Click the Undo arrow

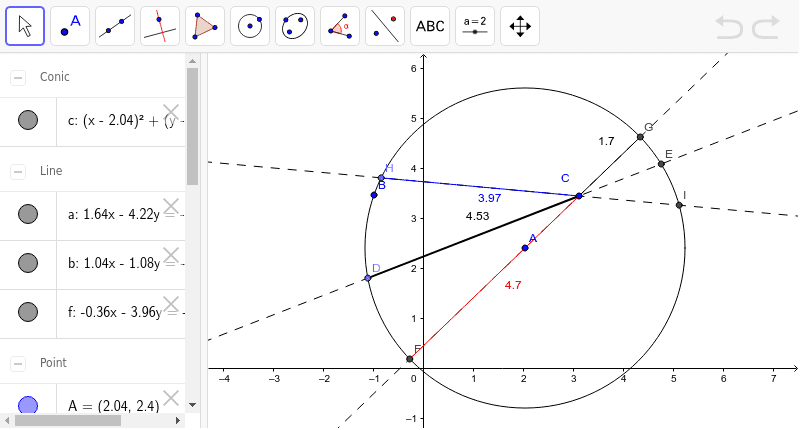pyautogui.click(x=729, y=27)
